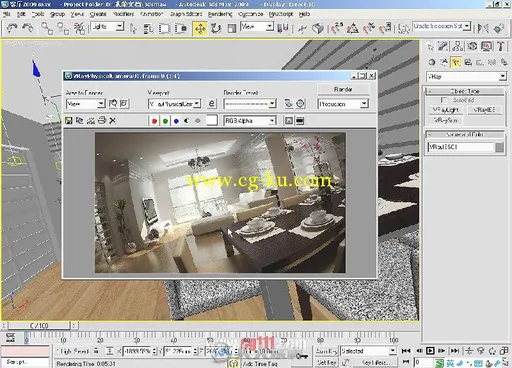
Task: Click the VRayLight object type button
Action: pyautogui.click(x=446, y=110)
